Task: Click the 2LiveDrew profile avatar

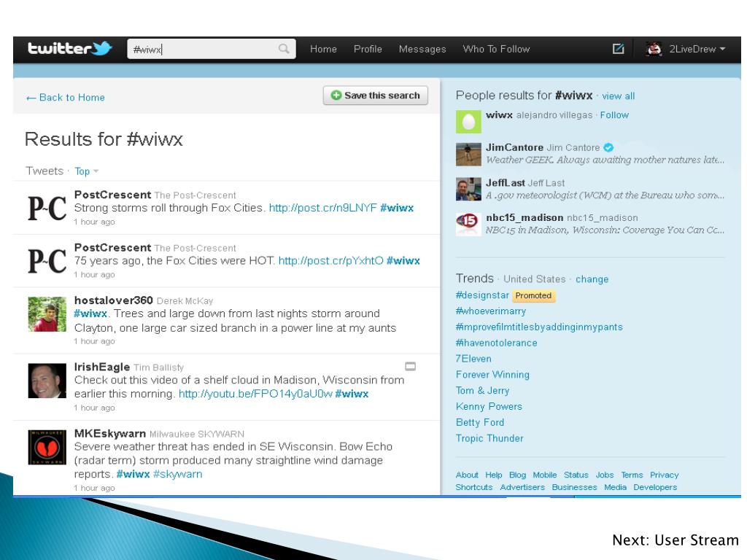Action: click(654, 49)
